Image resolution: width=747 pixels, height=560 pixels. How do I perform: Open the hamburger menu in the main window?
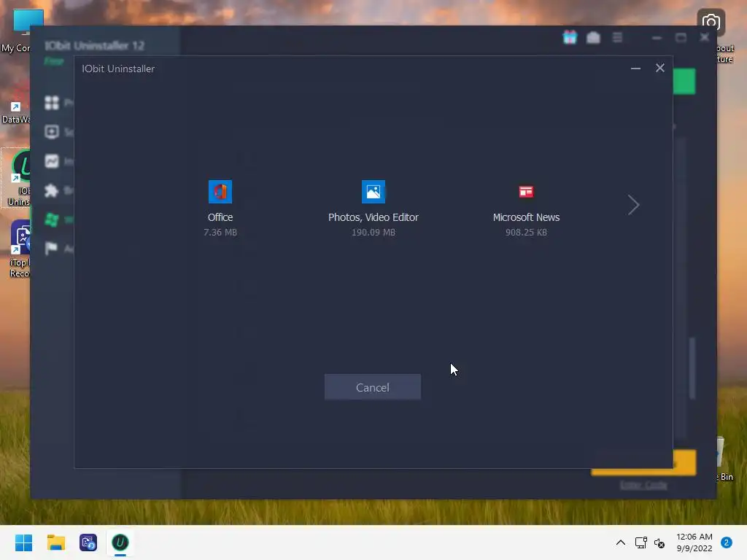tap(617, 37)
